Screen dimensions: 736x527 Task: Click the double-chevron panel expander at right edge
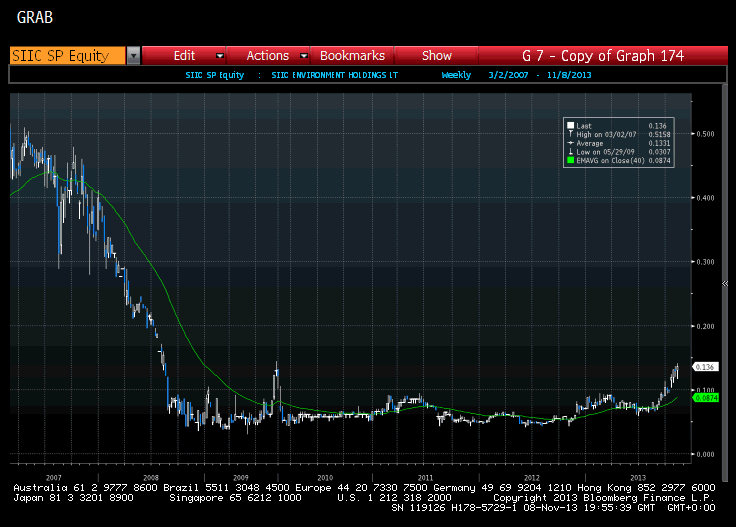725,283
